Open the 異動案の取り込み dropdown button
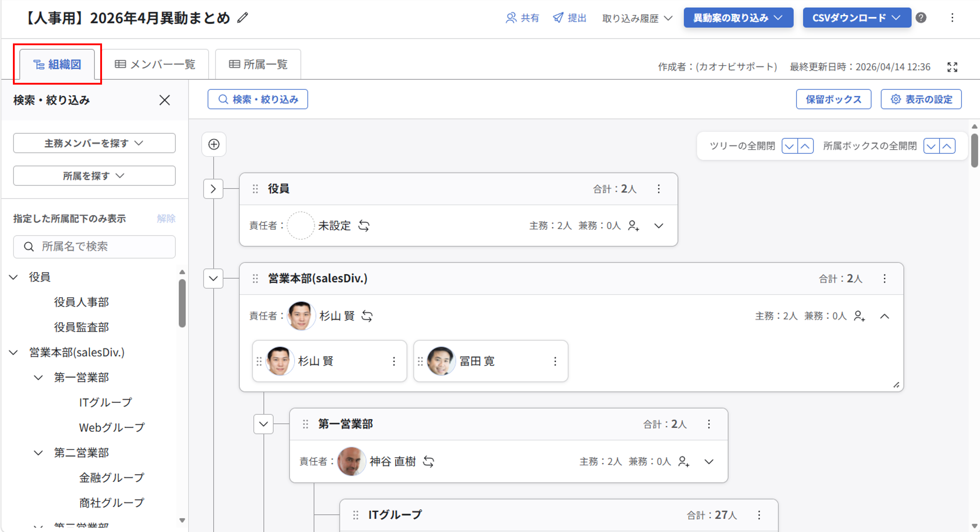This screenshot has width=980, height=532. coord(738,18)
